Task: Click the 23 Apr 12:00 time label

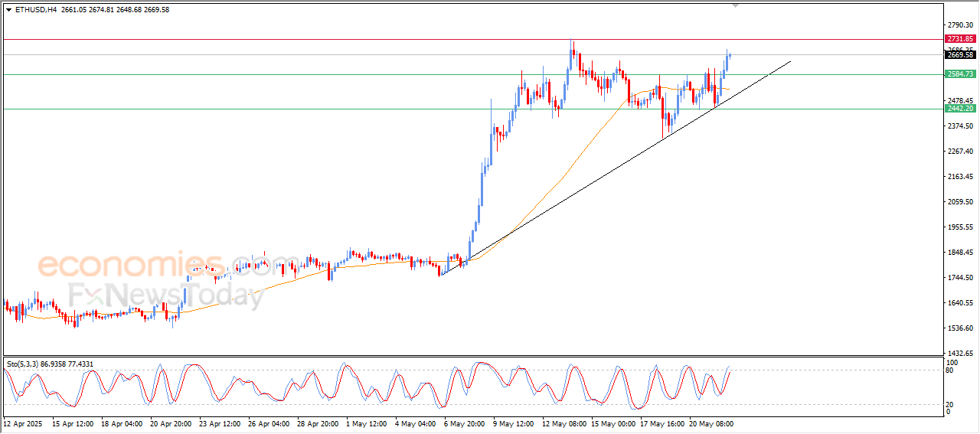Action: [x=218, y=423]
